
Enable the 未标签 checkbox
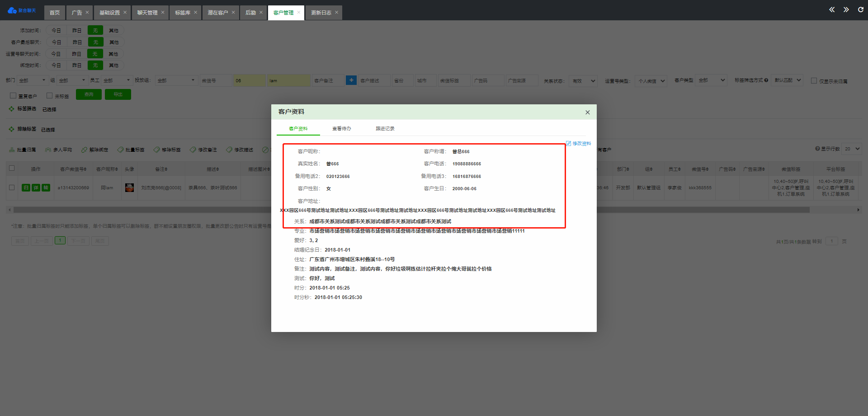click(x=50, y=96)
